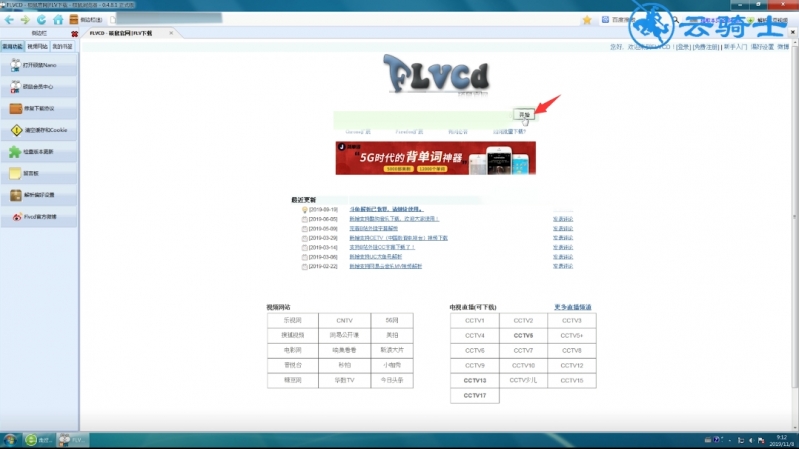
Task: Go forward with the green arrow
Action: coord(25,19)
